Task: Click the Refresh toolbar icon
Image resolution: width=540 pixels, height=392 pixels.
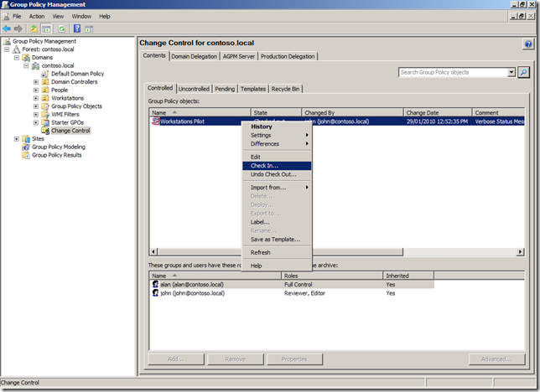Action: tap(61, 28)
